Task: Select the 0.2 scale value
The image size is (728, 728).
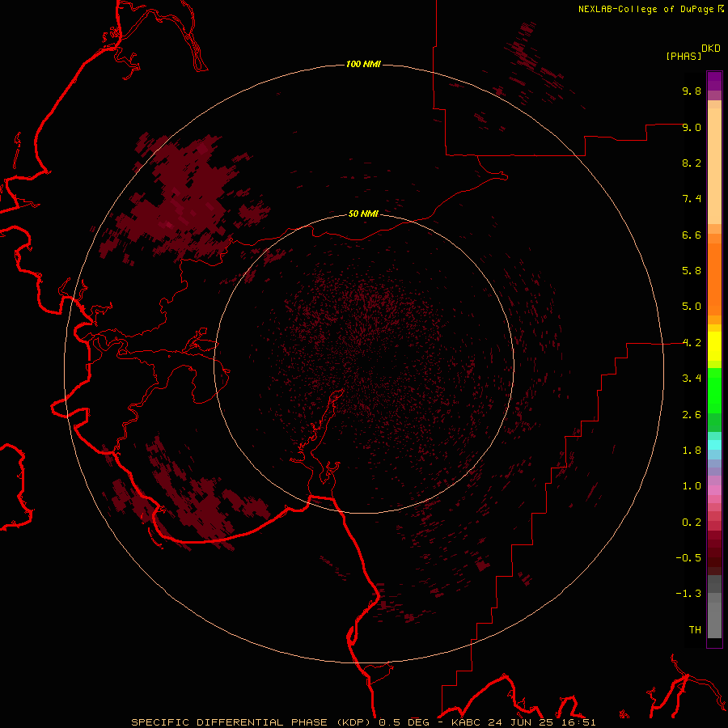Action: [x=692, y=523]
